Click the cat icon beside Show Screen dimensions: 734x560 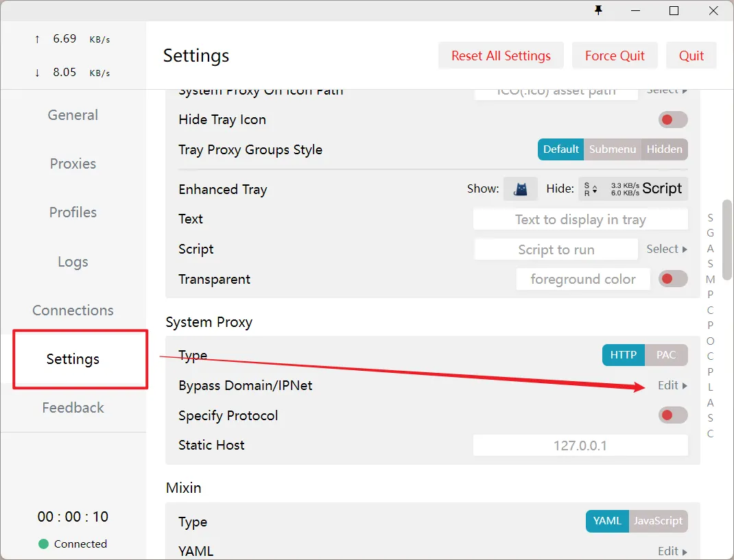(x=521, y=189)
